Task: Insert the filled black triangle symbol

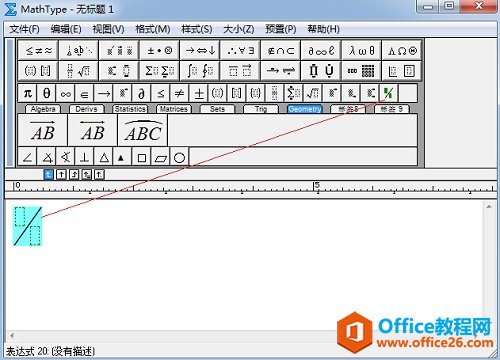Action: point(123,157)
